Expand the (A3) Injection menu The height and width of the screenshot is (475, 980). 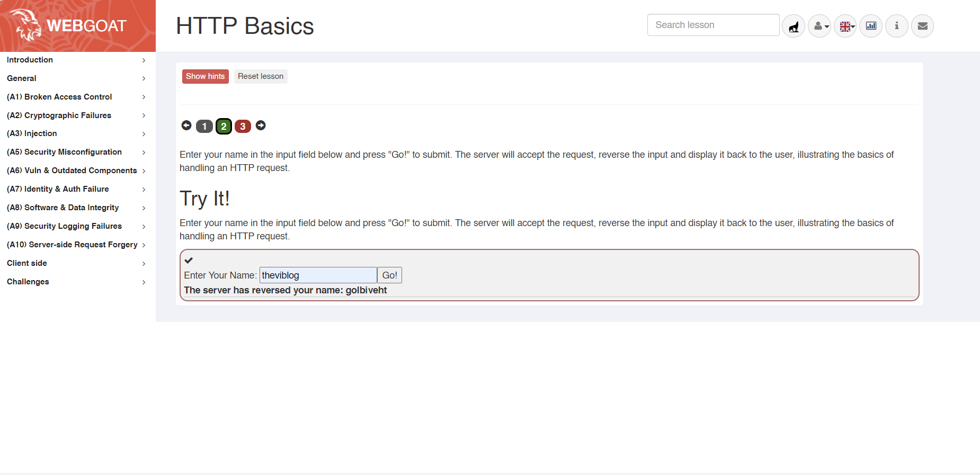[76, 133]
